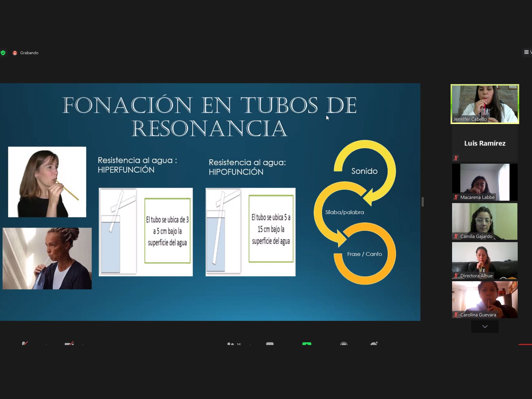Image resolution: width=532 pixels, height=399 pixels.
Task: Click Luis Ramírez's muted microphone icon
Action: tap(456, 158)
